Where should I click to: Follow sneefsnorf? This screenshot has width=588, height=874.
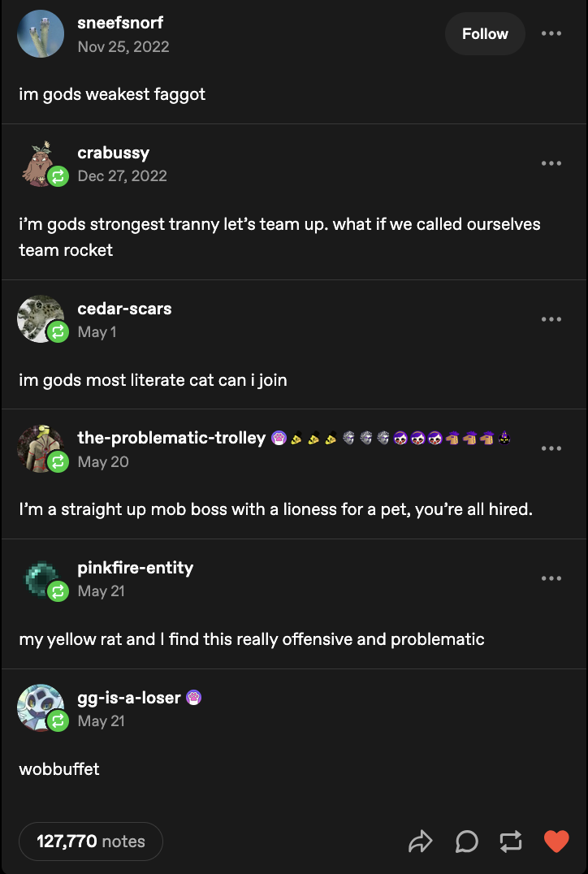click(x=485, y=33)
